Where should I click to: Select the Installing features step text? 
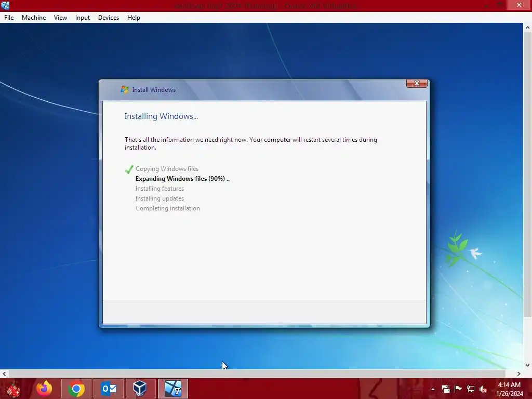[x=159, y=188]
